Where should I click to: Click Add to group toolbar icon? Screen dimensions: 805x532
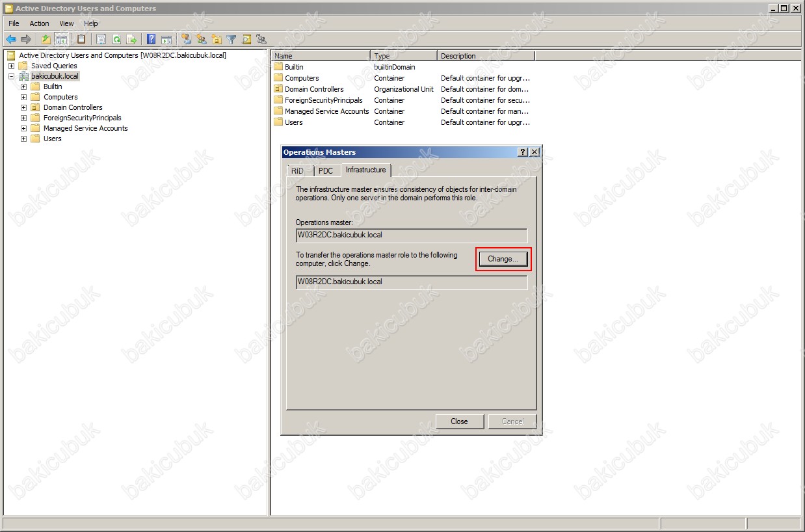[261, 40]
